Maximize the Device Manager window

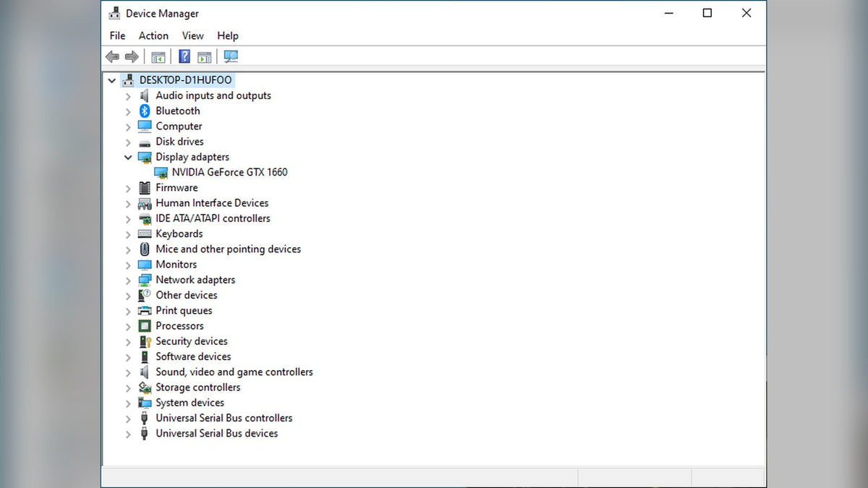[707, 13]
